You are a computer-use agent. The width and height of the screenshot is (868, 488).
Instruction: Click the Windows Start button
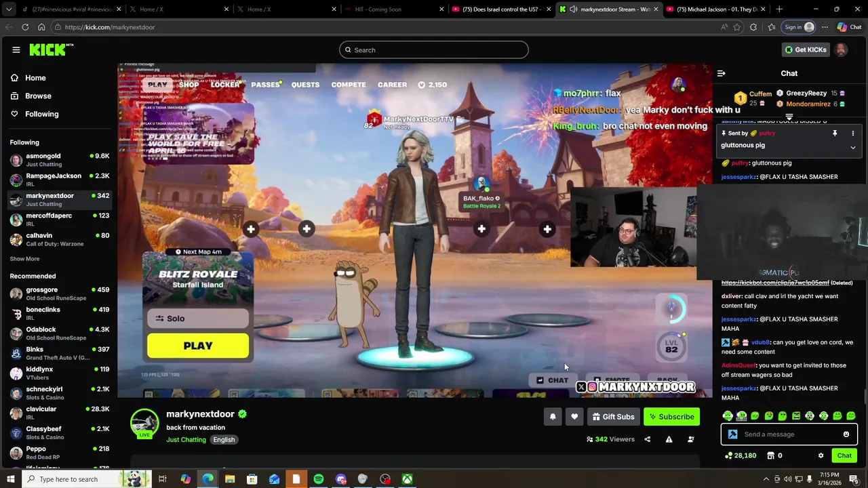[10, 479]
